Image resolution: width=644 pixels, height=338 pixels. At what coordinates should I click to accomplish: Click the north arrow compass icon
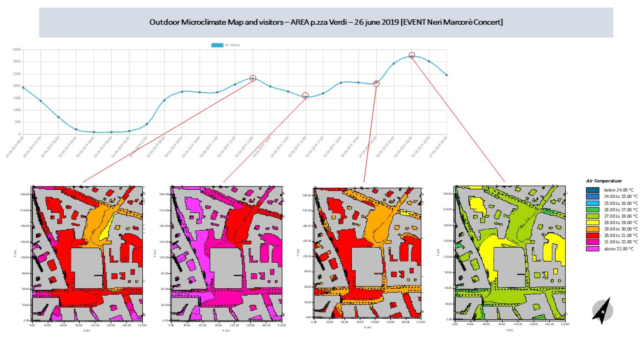(x=602, y=311)
